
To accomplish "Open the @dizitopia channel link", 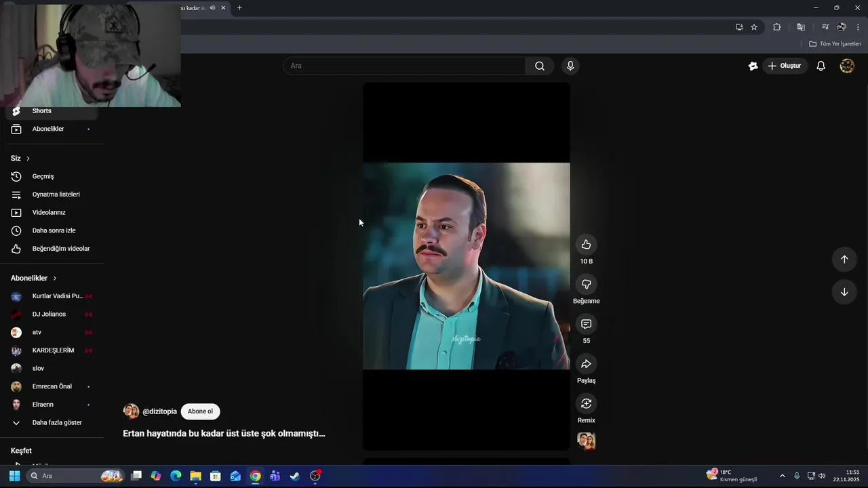I will [159, 411].
